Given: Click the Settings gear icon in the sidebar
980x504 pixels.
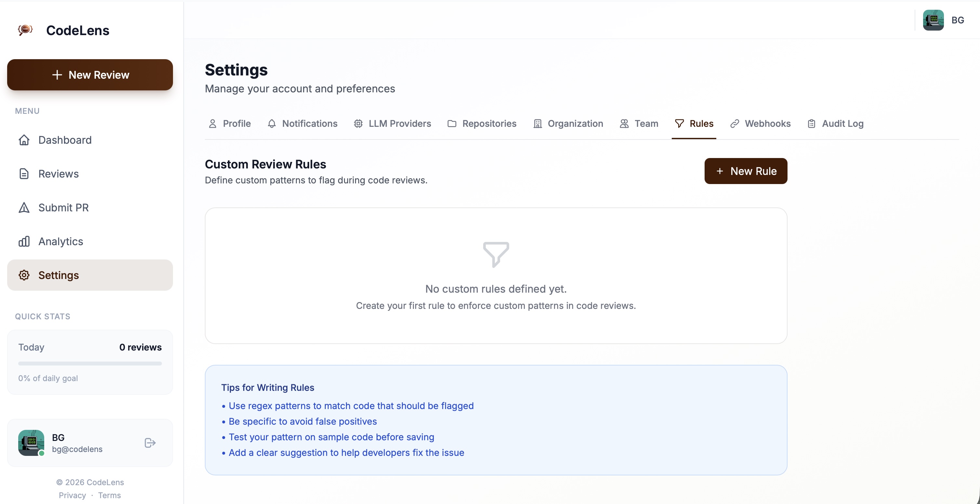Looking at the screenshot, I should click(x=24, y=275).
